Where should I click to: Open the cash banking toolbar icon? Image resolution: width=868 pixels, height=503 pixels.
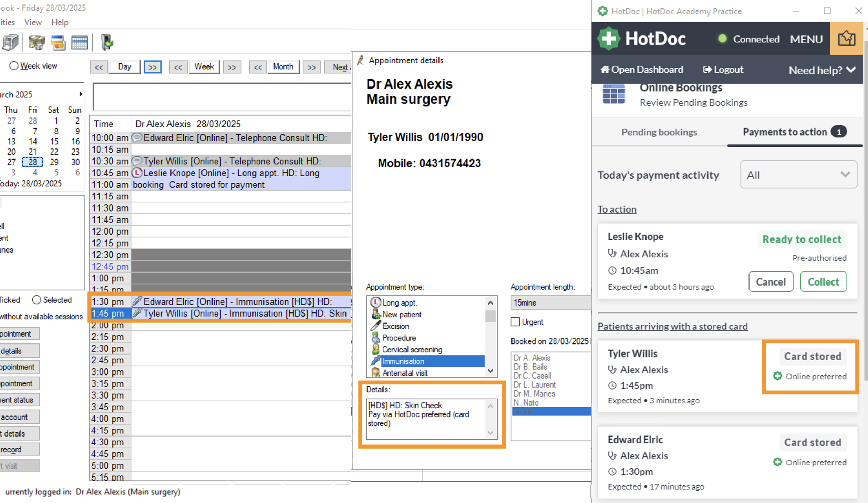pyautogui.click(x=37, y=42)
